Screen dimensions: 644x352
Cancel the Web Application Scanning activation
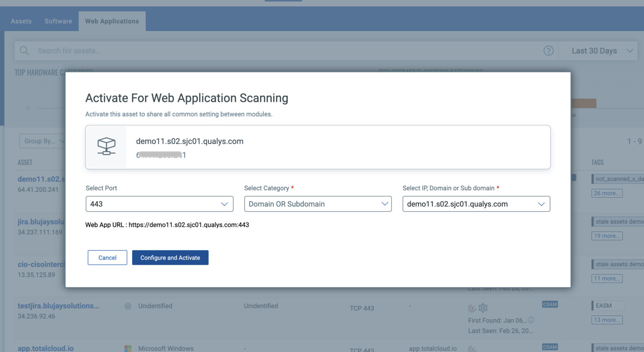(x=107, y=257)
